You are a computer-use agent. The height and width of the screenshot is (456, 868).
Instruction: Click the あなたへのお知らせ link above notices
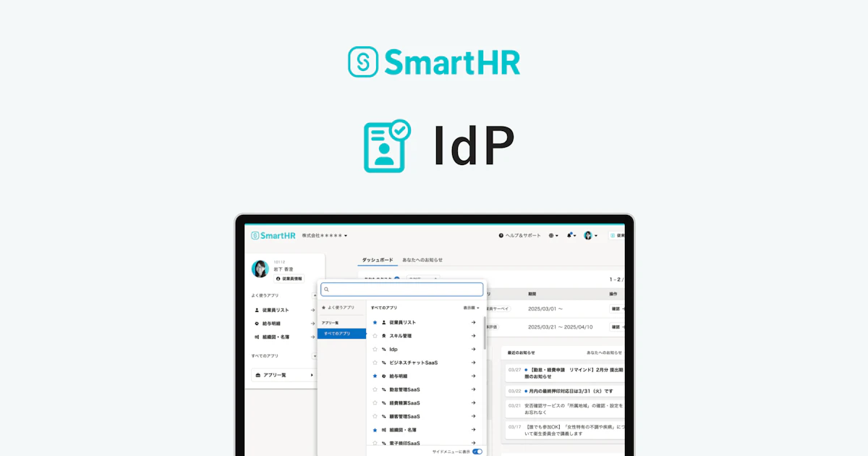604,352
